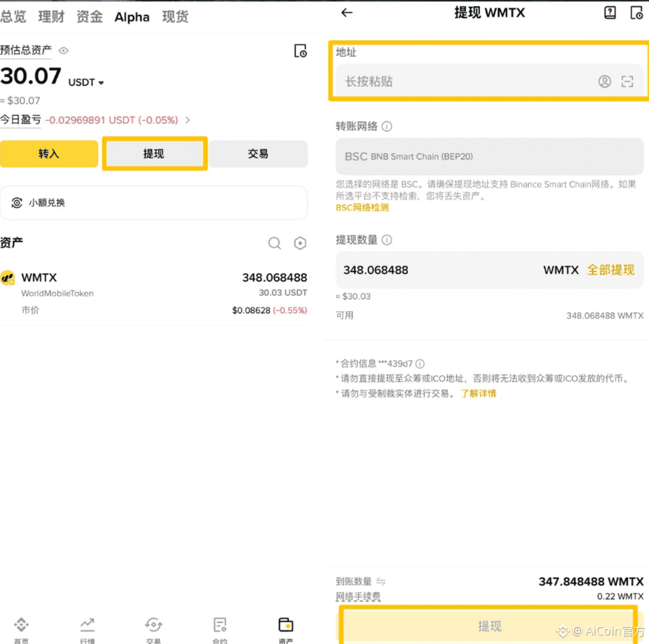
Task: Open the WMTX token icon
Action: pyautogui.click(x=8, y=277)
